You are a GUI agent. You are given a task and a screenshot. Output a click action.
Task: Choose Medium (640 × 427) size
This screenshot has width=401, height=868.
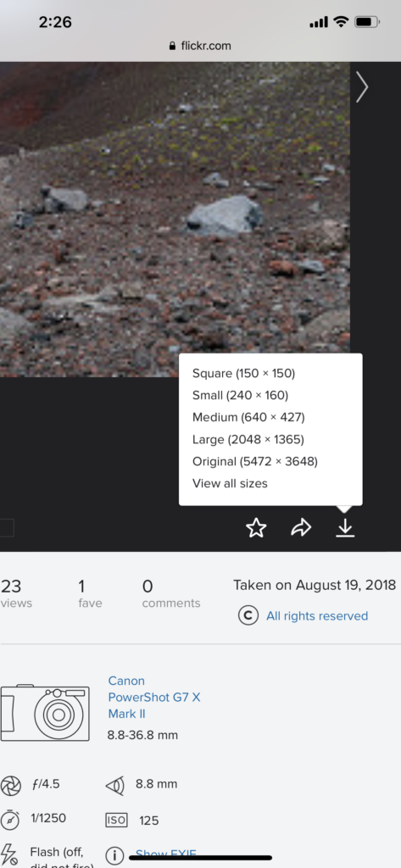[x=248, y=417]
